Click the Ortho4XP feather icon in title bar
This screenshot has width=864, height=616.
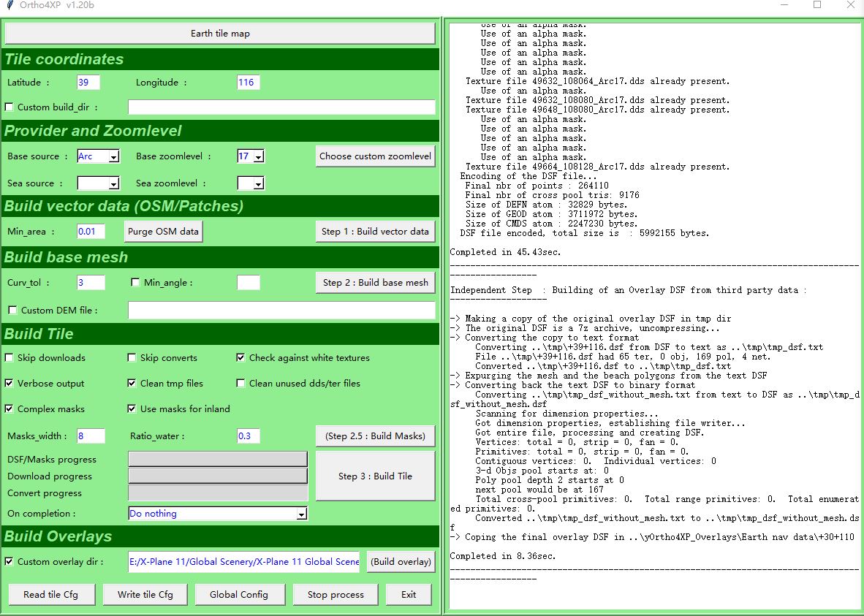pos(10,5)
